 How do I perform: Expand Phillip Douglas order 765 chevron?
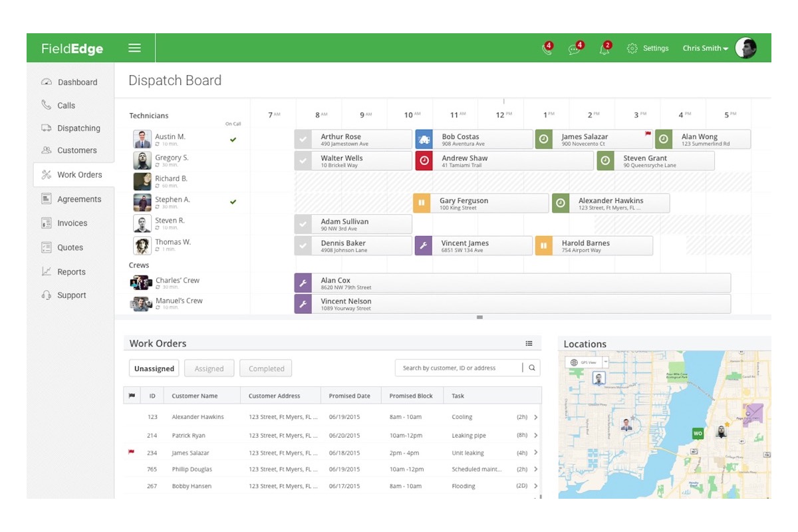click(536, 469)
